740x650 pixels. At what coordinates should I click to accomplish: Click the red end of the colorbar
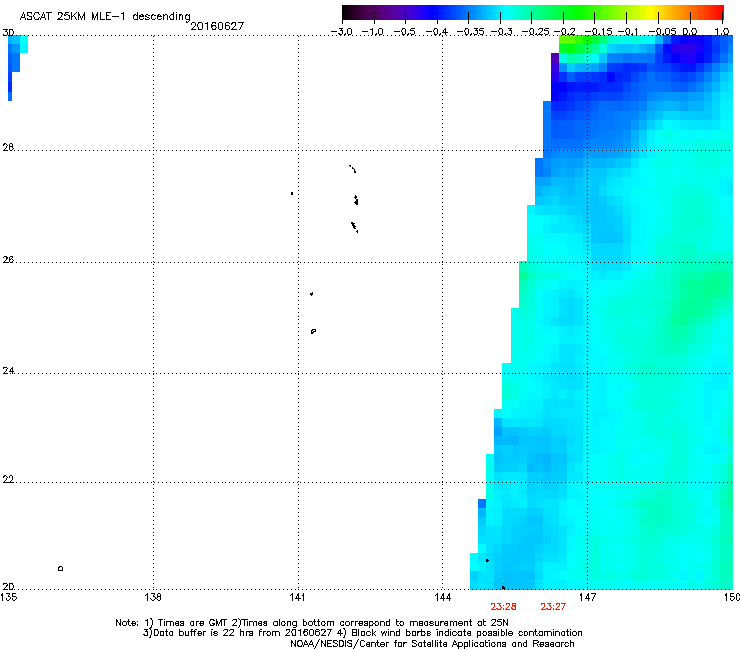[x=715, y=13]
